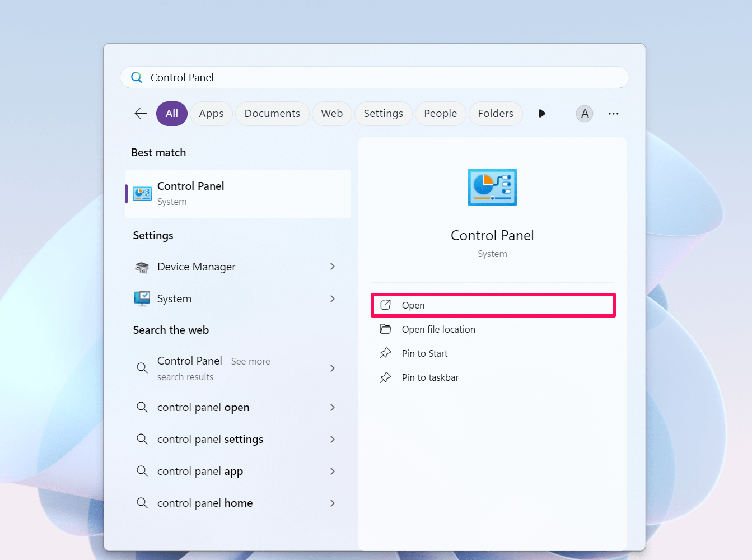
Task: Switch to the Settings filter tab
Action: tap(384, 114)
